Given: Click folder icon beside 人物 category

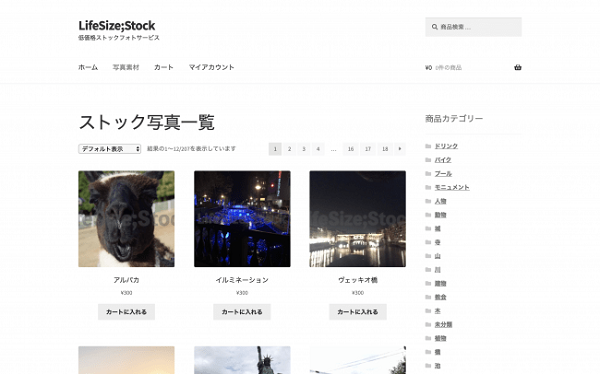Looking at the screenshot, I should point(428,201).
